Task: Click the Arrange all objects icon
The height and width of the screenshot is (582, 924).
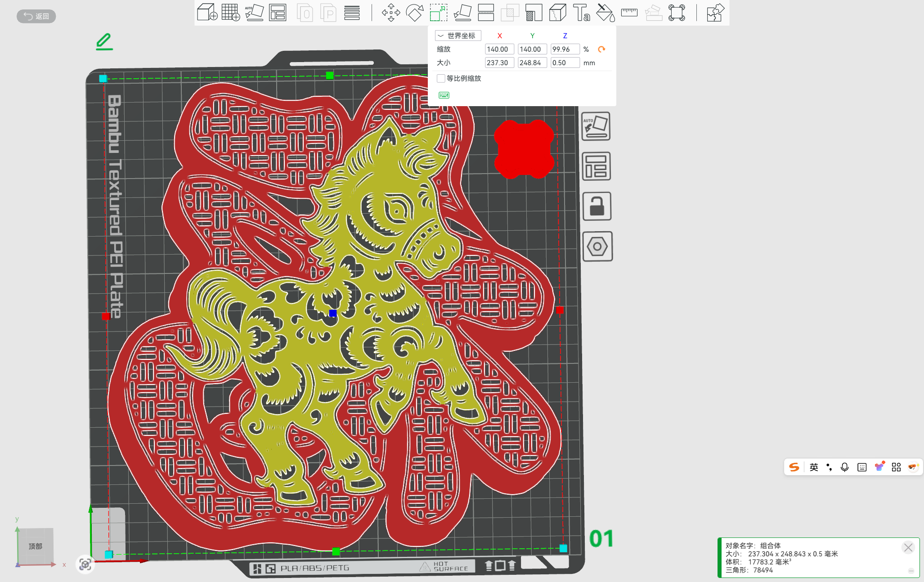Action: pyautogui.click(x=278, y=13)
